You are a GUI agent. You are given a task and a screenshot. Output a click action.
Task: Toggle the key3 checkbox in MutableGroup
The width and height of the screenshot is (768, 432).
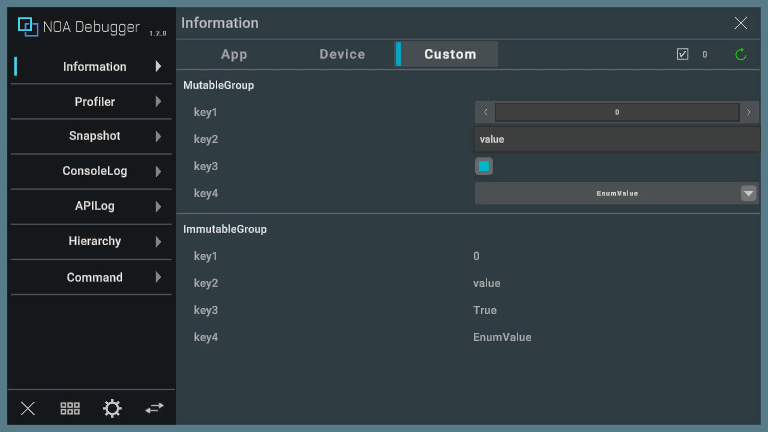(x=484, y=166)
